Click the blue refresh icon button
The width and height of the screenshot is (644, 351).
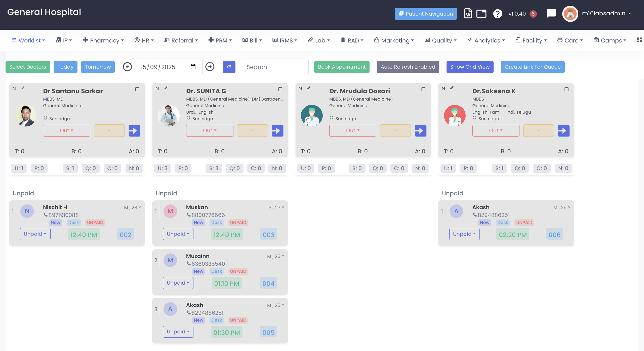click(229, 67)
